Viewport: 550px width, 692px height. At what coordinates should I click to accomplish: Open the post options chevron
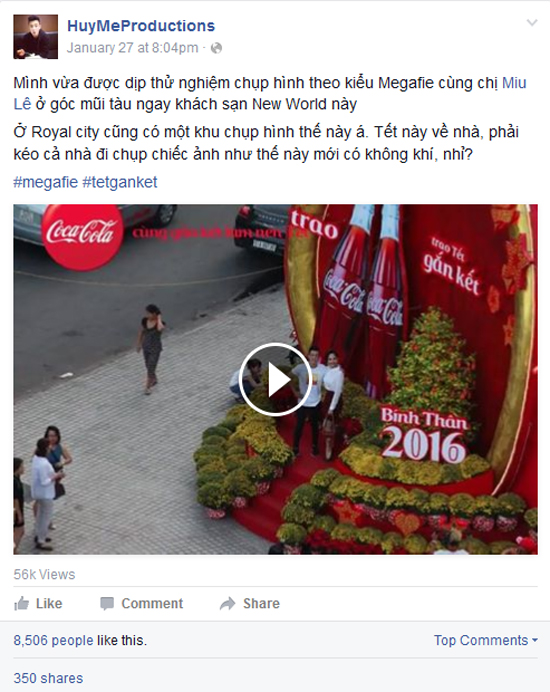pyautogui.click(x=532, y=23)
